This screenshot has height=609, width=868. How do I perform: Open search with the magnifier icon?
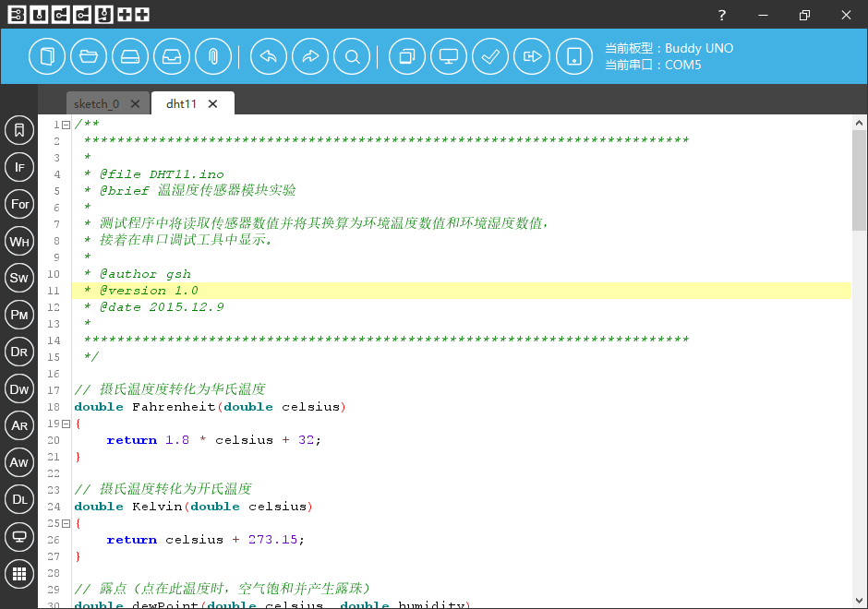(352, 56)
